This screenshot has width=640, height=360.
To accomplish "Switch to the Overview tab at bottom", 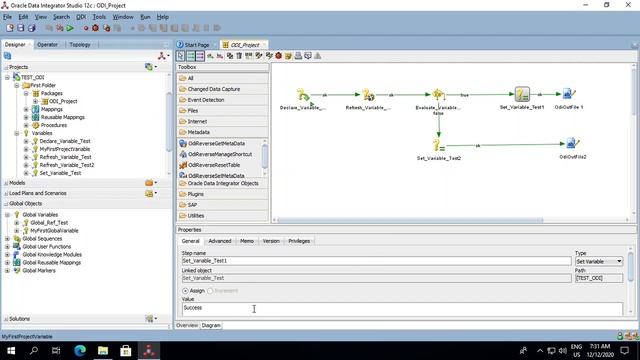I will pos(187,325).
